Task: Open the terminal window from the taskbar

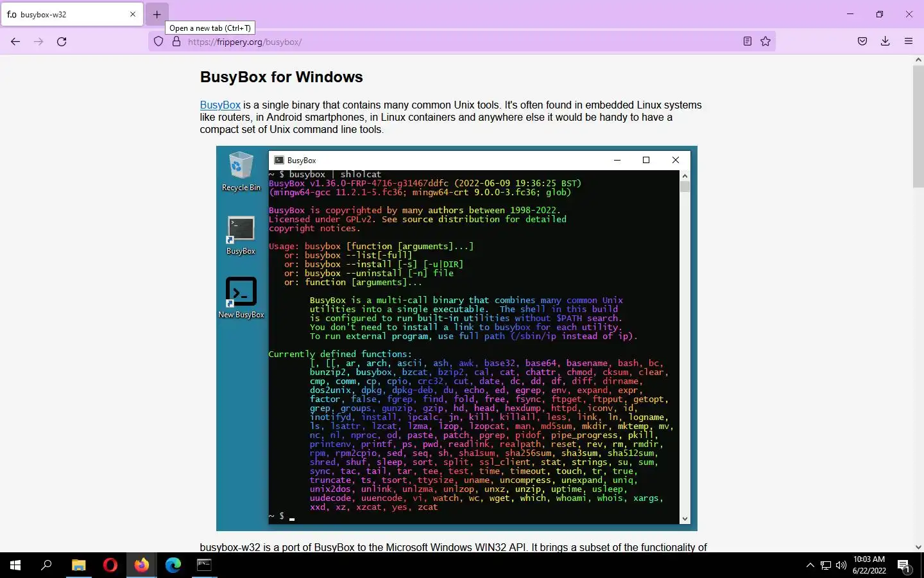Action: click(204, 565)
